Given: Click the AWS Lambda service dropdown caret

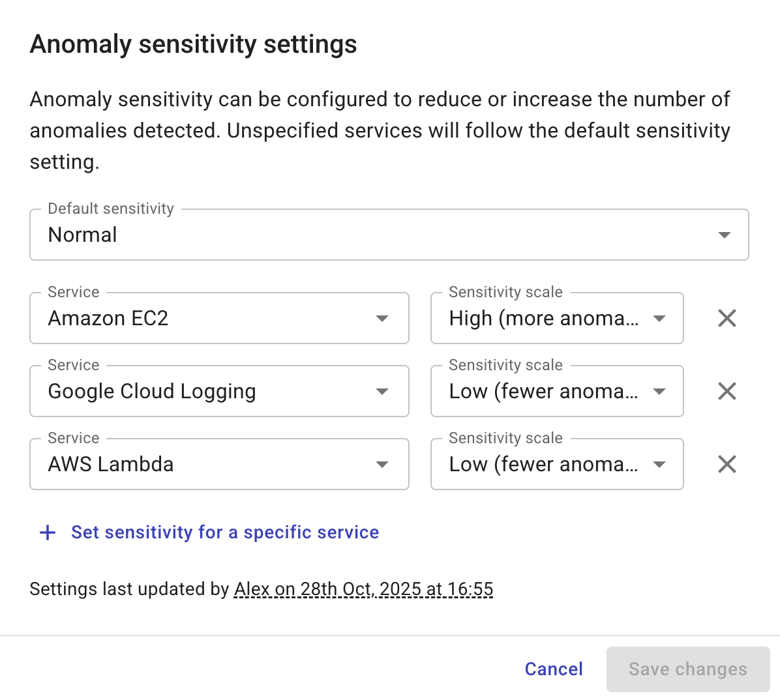Looking at the screenshot, I should (x=382, y=464).
